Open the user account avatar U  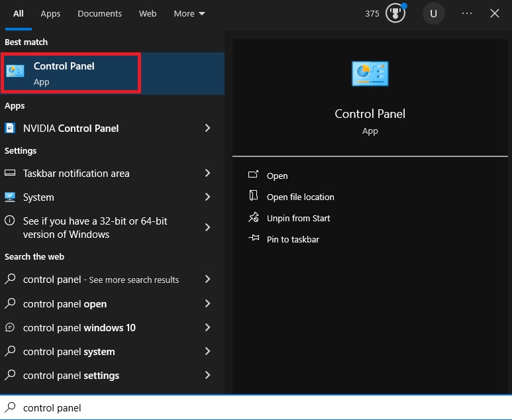[434, 13]
